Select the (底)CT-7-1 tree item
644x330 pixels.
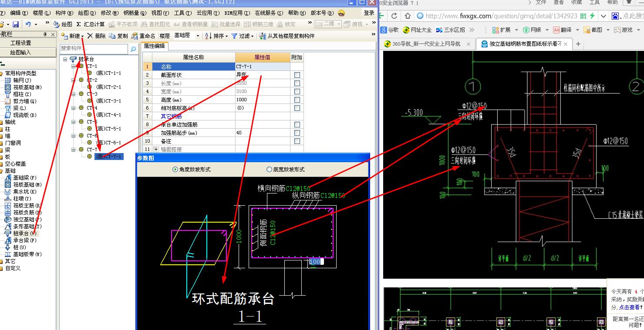[x=108, y=157]
